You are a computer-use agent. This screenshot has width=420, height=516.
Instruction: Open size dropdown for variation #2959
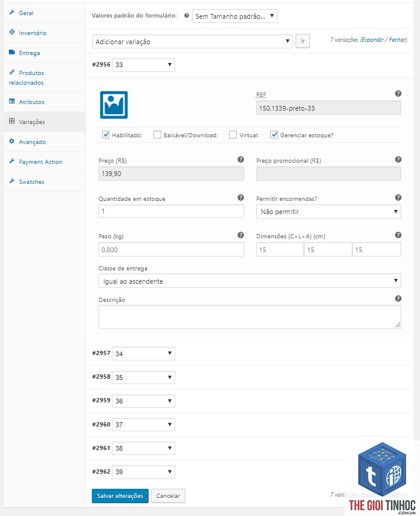click(x=143, y=401)
